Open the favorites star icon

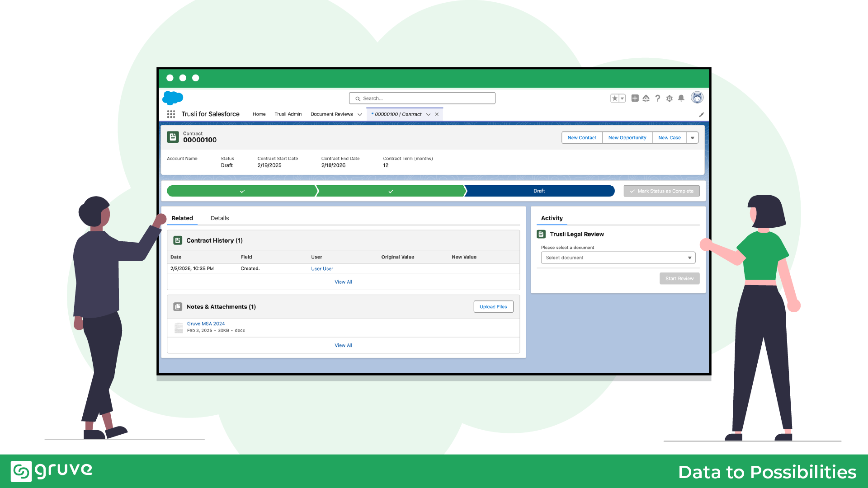[x=614, y=98]
